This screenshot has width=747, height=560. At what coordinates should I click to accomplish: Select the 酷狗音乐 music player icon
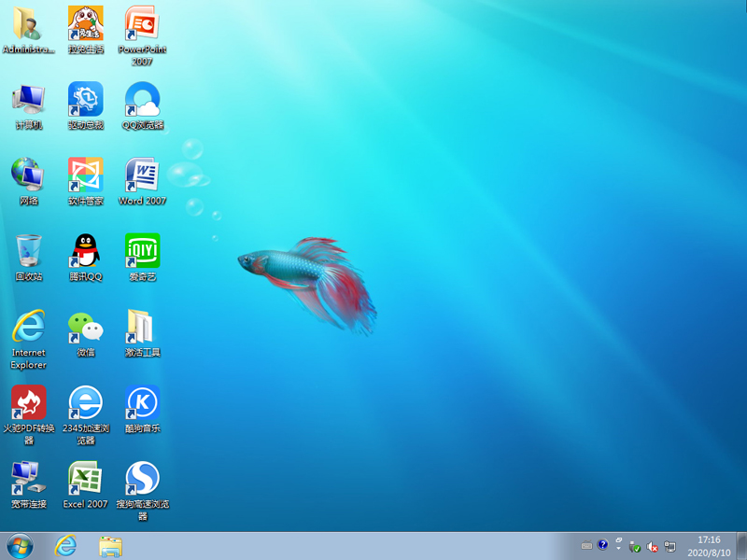click(x=142, y=403)
